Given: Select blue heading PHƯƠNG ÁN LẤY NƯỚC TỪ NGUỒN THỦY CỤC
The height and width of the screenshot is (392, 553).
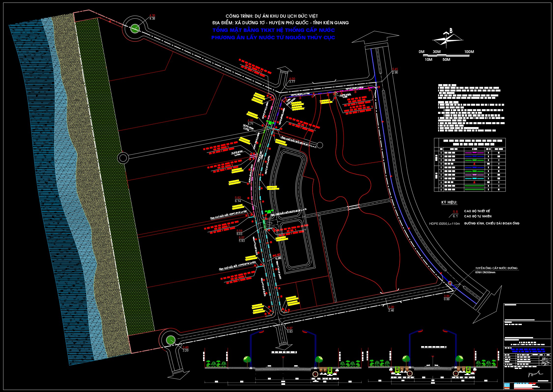Looking at the screenshot, I should tap(273, 37).
